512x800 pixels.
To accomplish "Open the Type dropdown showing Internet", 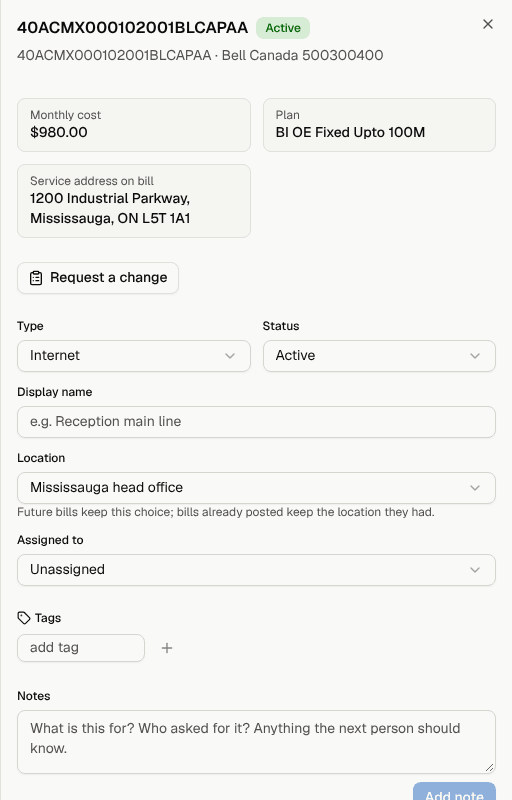I will [x=134, y=356].
